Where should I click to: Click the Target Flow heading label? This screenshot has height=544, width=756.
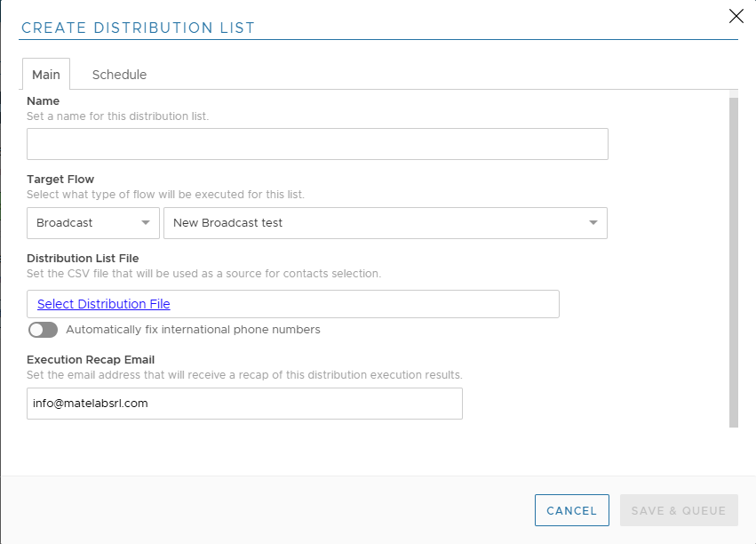(x=60, y=180)
